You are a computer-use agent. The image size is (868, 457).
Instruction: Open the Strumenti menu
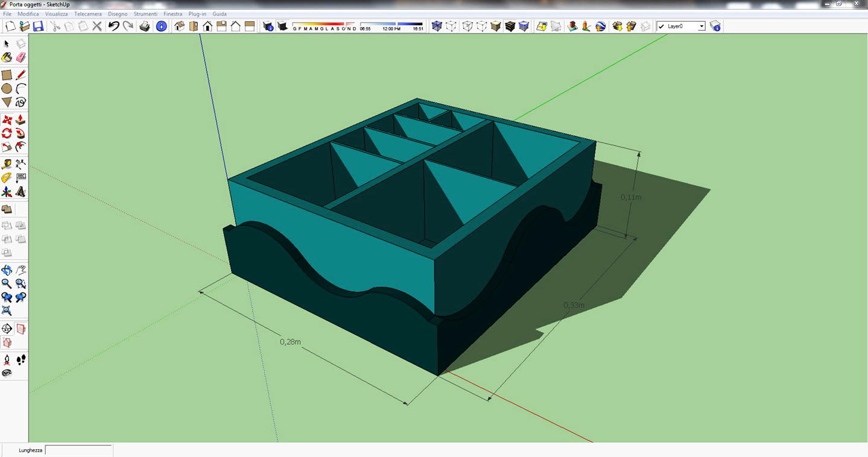pyautogui.click(x=145, y=13)
